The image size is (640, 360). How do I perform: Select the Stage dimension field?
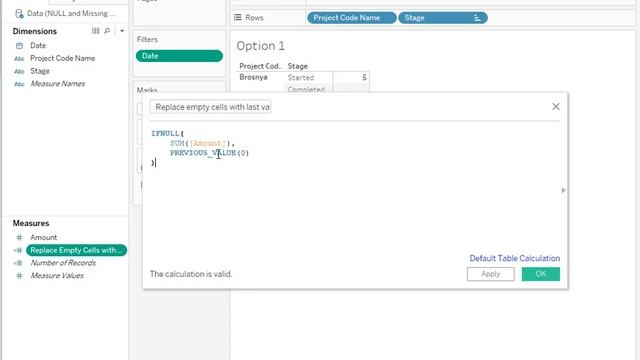pos(40,71)
